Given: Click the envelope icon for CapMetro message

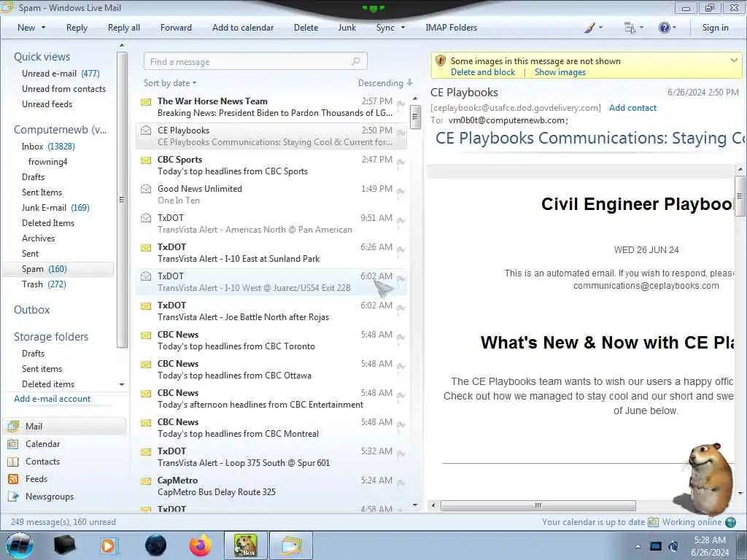Looking at the screenshot, I should point(146,481).
